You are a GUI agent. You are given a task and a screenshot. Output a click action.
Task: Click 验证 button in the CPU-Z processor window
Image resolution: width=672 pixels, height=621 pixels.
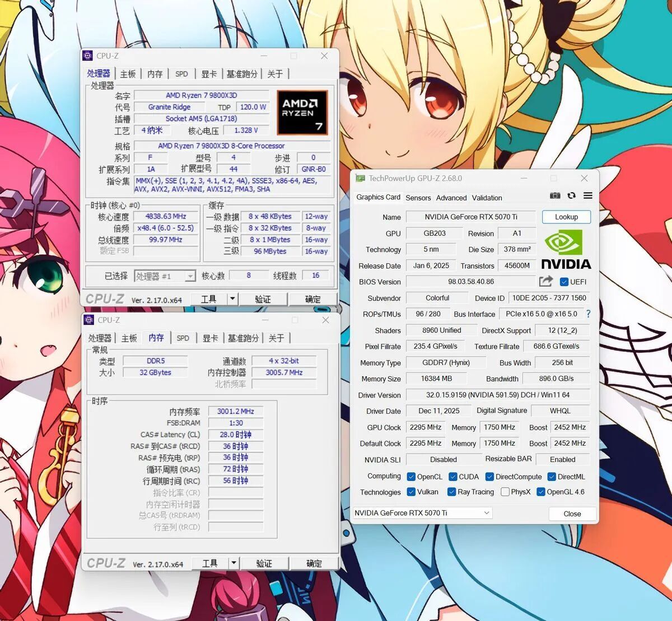(x=263, y=299)
